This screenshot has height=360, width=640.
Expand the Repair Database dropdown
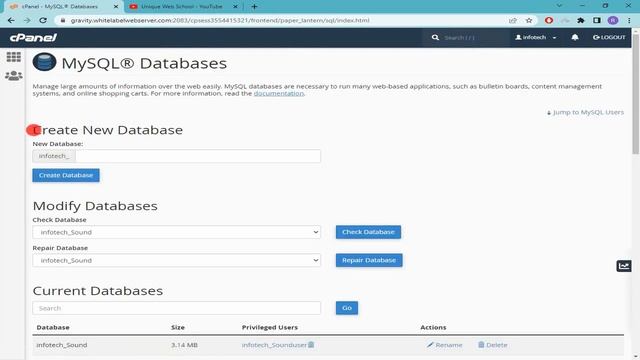pyautogui.click(x=176, y=260)
